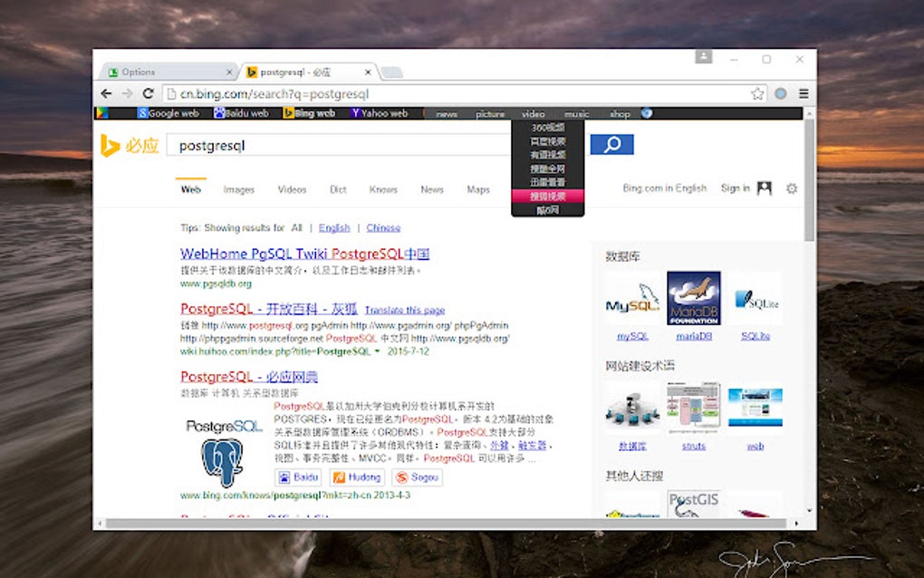924x578 pixels.
Task: Select the last entry in video dropdown
Action: (x=548, y=210)
